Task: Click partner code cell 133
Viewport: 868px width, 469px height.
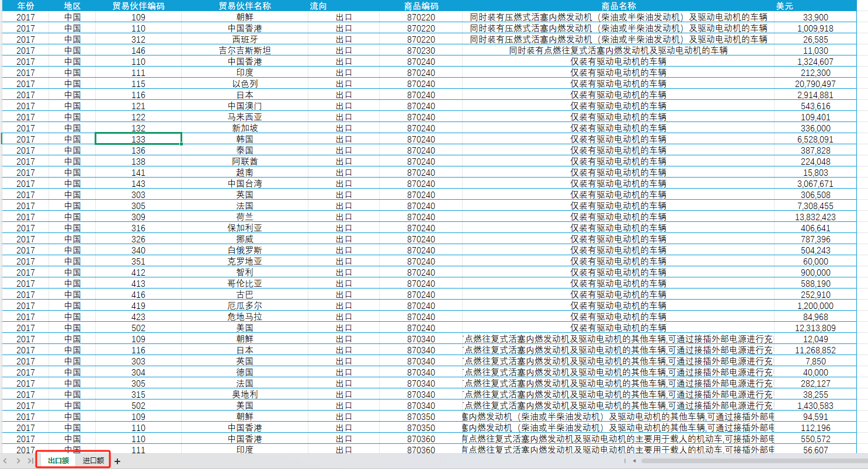Action: (x=138, y=139)
